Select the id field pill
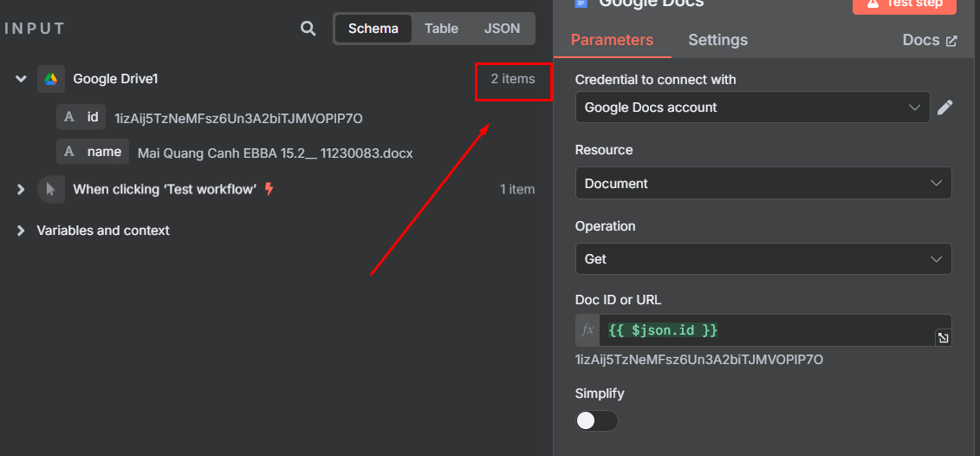Image resolution: width=980 pixels, height=456 pixels. click(x=81, y=117)
